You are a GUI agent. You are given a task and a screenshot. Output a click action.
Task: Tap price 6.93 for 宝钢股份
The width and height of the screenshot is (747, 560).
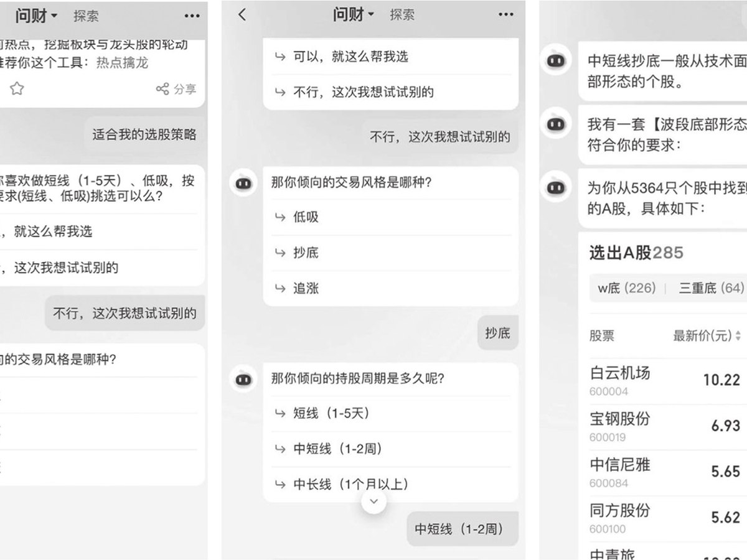pos(726,426)
